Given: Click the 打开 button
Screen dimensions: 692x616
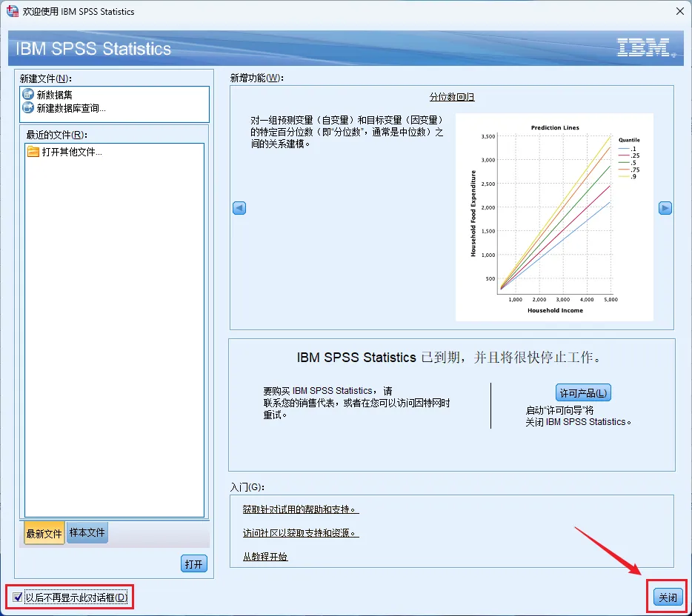Looking at the screenshot, I should pyautogui.click(x=193, y=563).
